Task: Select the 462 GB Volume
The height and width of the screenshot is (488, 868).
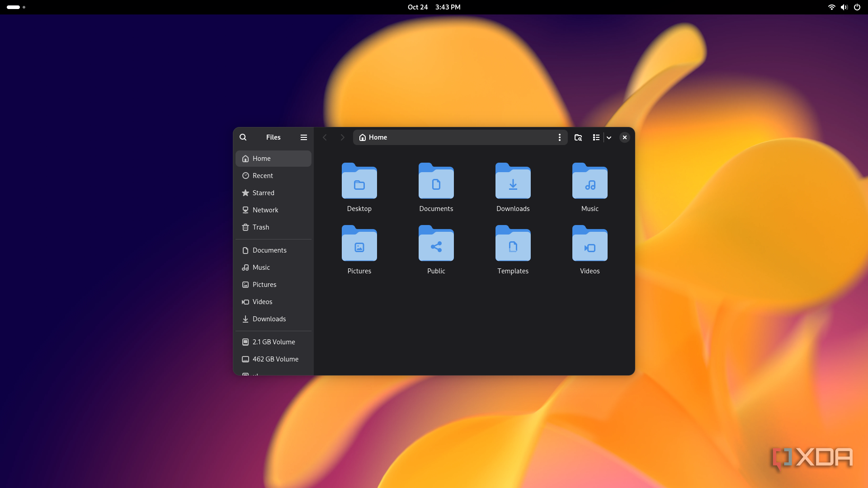Action: tap(274, 359)
